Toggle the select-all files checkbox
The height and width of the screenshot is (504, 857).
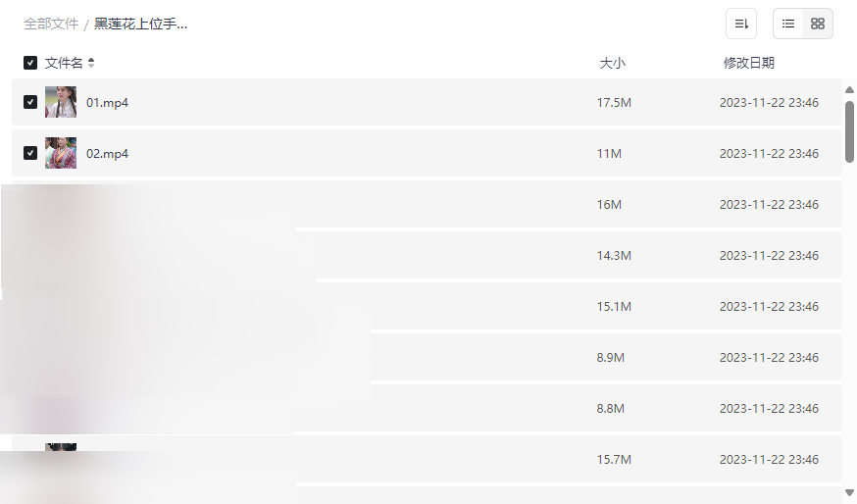pyautogui.click(x=30, y=63)
